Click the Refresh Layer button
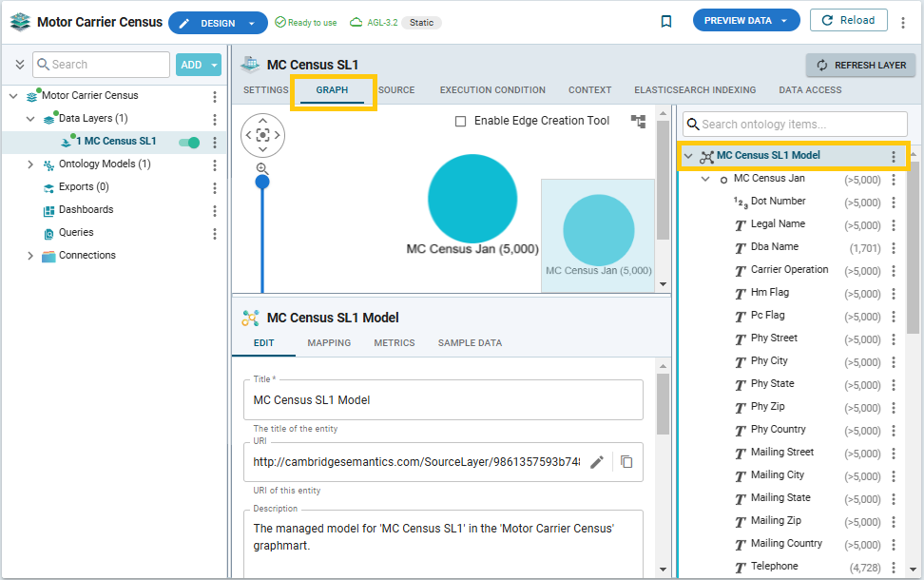 click(860, 65)
